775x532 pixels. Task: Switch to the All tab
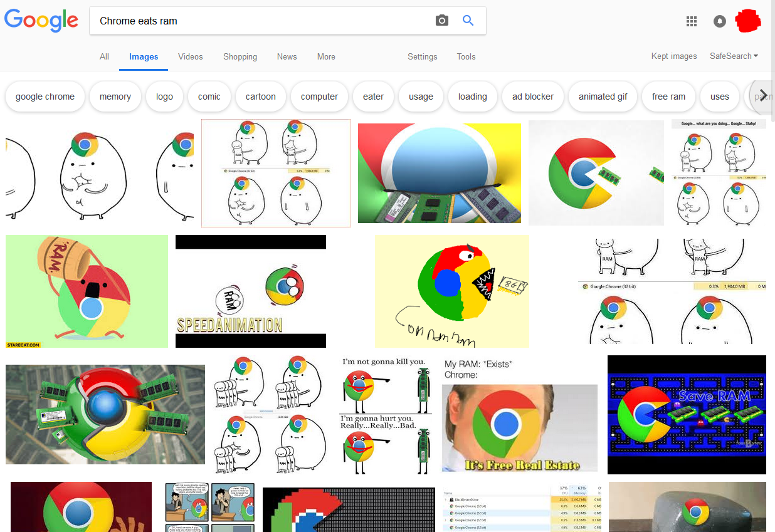click(x=104, y=56)
